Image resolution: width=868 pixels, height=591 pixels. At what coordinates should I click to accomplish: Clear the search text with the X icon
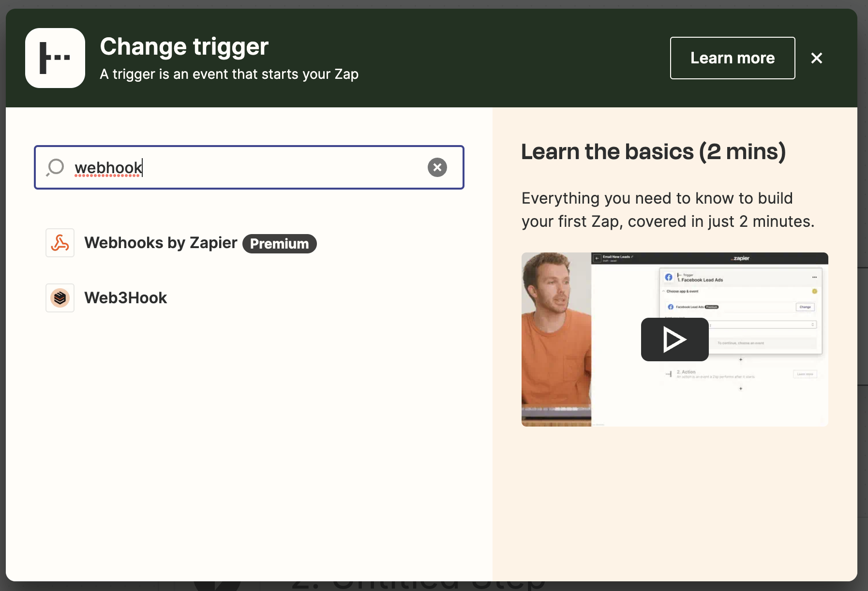[437, 167]
